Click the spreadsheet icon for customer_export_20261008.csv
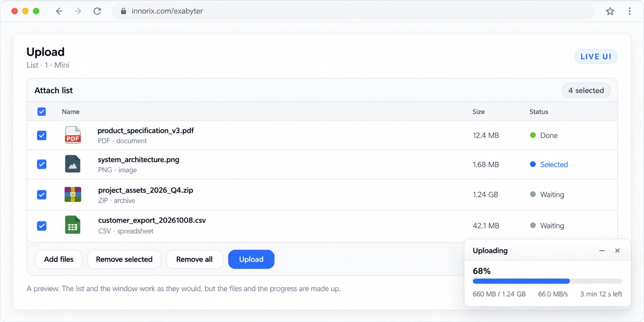This screenshot has height=322, width=644. coord(73,225)
